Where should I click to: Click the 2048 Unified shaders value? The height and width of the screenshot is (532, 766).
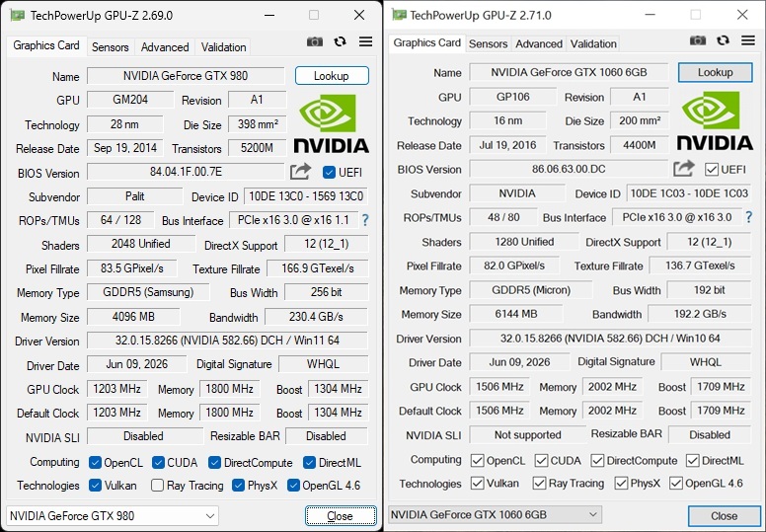141,244
